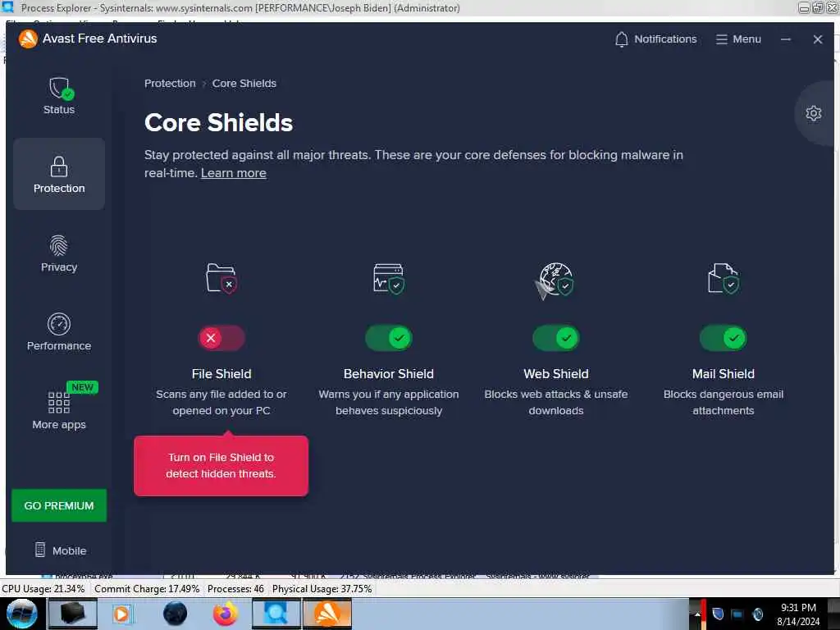Follow the Learn more link
The width and height of the screenshot is (840, 630).
(234, 173)
